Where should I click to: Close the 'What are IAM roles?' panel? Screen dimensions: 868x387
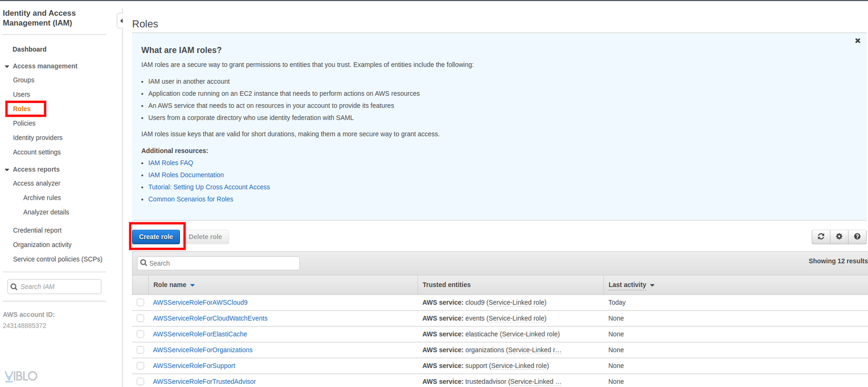pyautogui.click(x=857, y=41)
